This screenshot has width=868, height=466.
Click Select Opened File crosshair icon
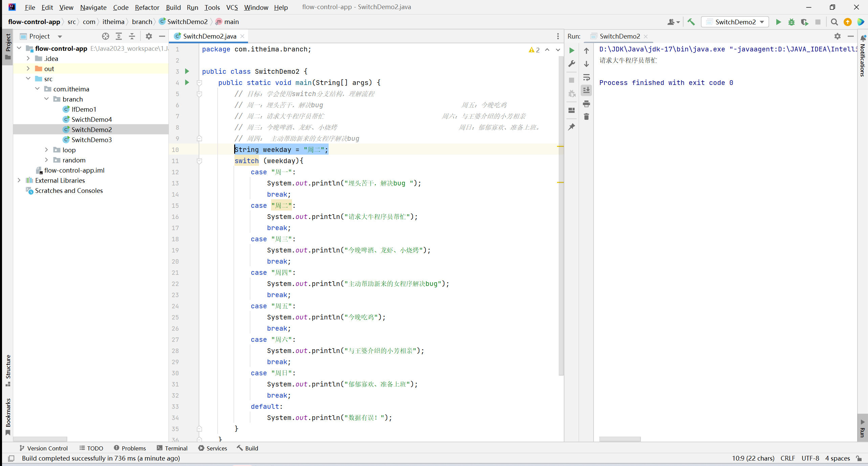(105, 36)
